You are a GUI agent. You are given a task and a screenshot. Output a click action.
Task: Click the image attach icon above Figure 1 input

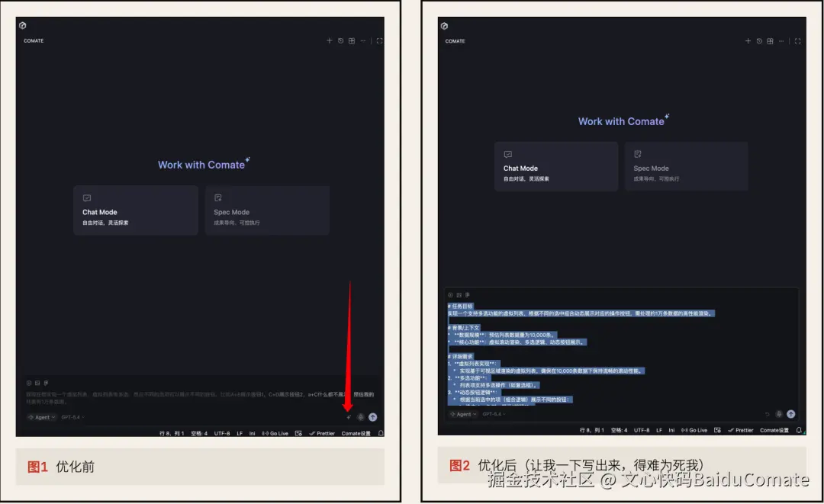coord(37,383)
